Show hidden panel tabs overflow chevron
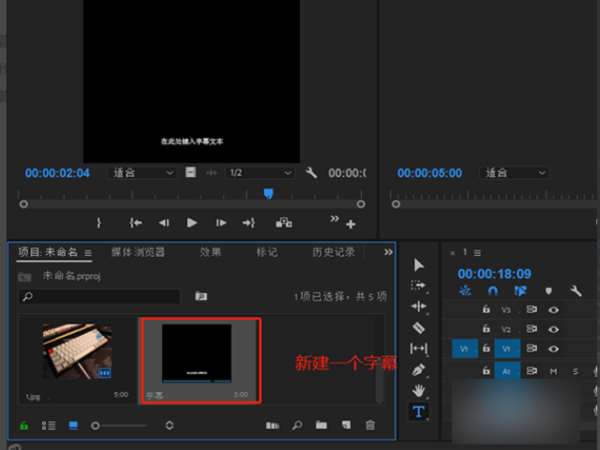600x450 pixels. pyautogui.click(x=388, y=252)
